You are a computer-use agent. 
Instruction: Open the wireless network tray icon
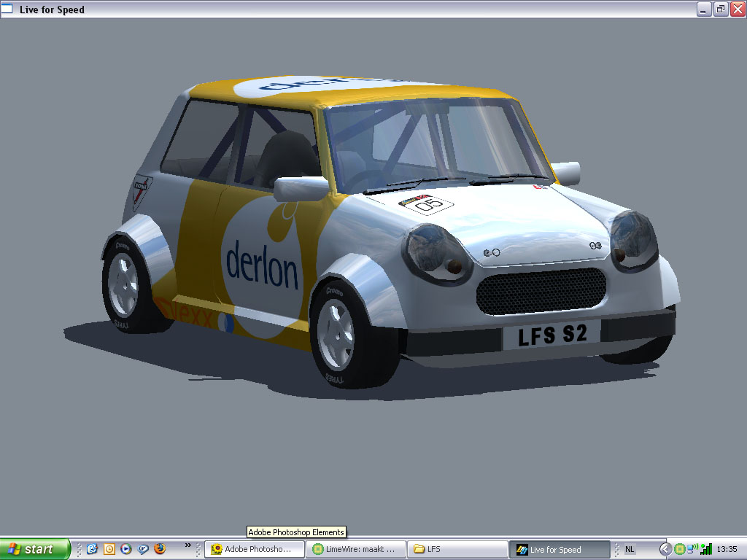point(692,549)
